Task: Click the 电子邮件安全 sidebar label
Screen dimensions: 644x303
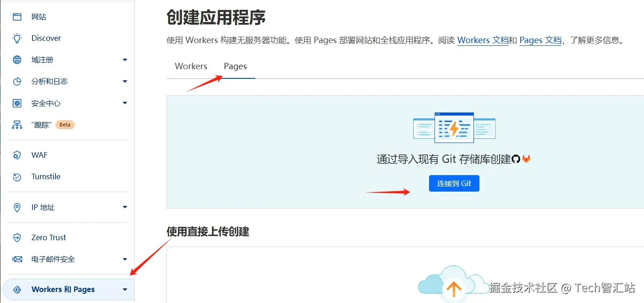Action: tap(53, 259)
